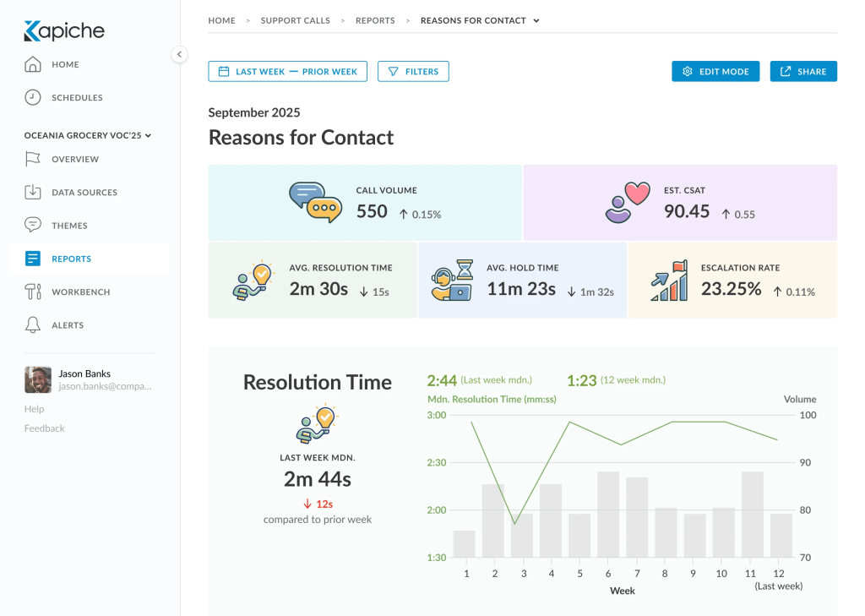Click the Escalation Rate bar chart icon
Viewport: 865px width, 616px height.
pyautogui.click(x=669, y=281)
